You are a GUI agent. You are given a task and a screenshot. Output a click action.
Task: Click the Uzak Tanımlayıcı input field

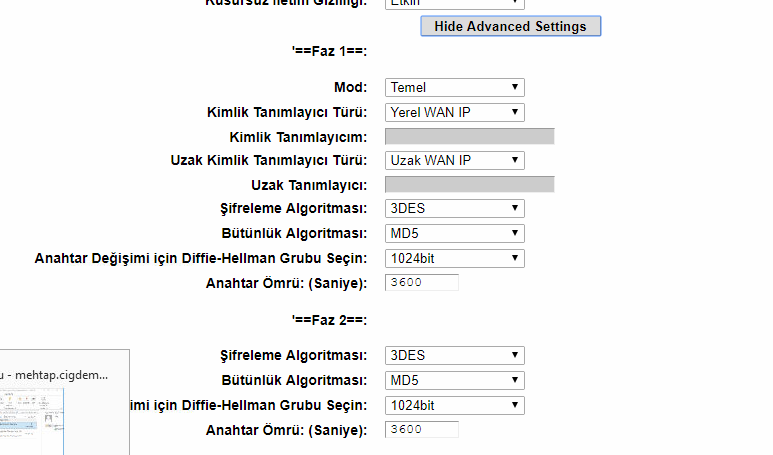469,184
